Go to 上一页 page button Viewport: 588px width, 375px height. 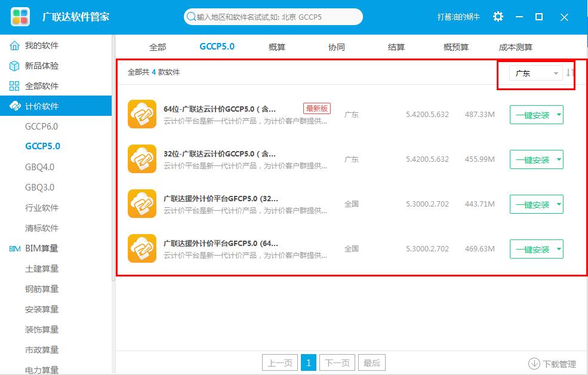click(280, 362)
